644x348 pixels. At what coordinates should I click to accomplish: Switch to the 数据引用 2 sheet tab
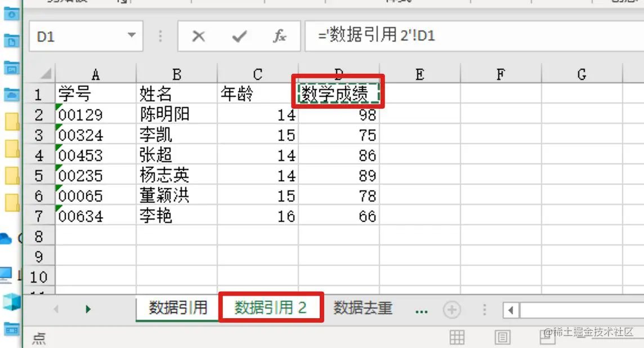tap(271, 307)
